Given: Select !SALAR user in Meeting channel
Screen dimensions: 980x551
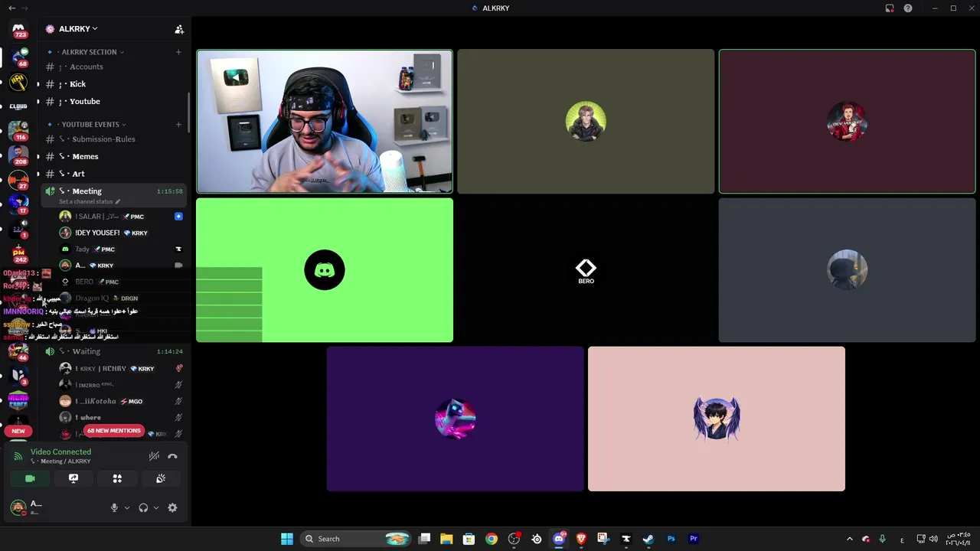Looking at the screenshot, I should (x=120, y=217).
